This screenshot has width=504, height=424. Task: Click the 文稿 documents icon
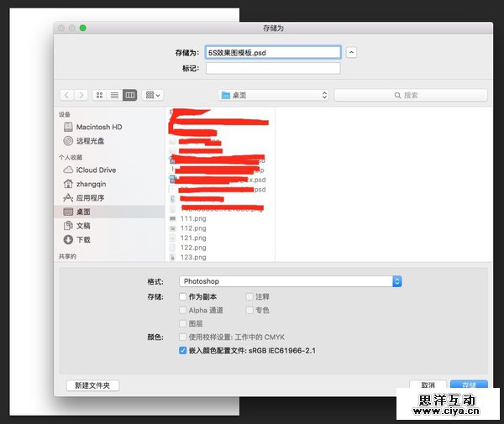(68, 226)
